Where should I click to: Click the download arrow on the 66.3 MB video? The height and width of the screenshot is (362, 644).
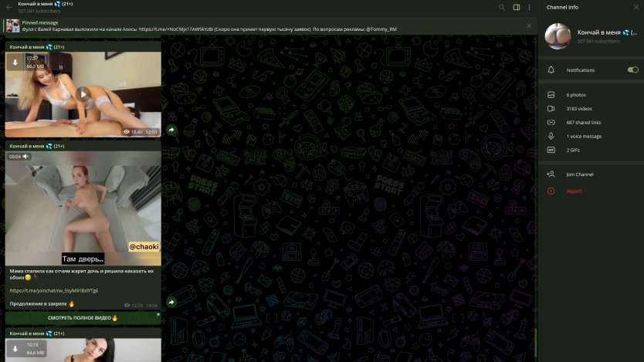(15, 63)
